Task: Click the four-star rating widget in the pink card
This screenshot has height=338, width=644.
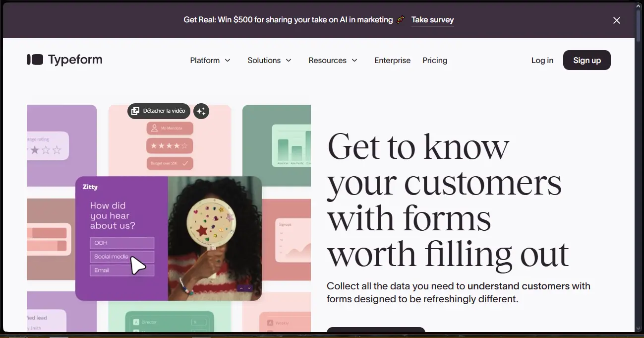Action: point(170,145)
